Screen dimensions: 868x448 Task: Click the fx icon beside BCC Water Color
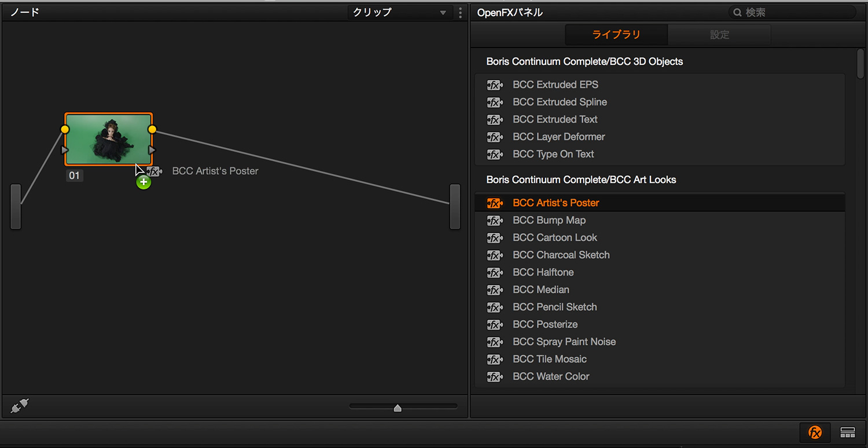(x=494, y=377)
